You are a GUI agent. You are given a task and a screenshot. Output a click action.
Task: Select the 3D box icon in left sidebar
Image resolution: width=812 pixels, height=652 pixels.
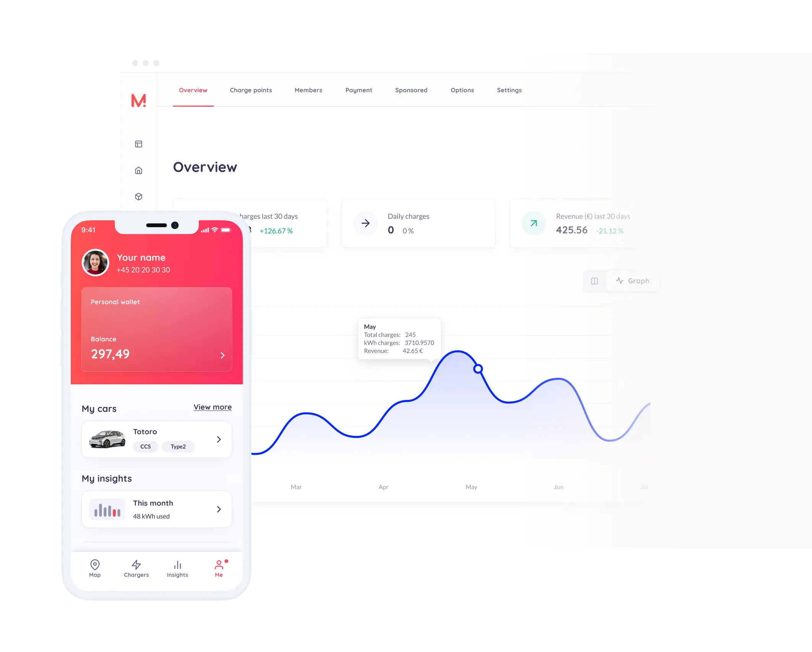coord(138,196)
